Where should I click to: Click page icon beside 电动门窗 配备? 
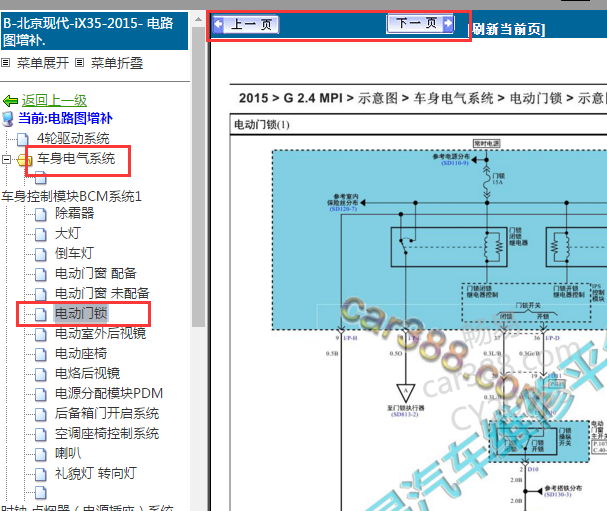pos(41,274)
